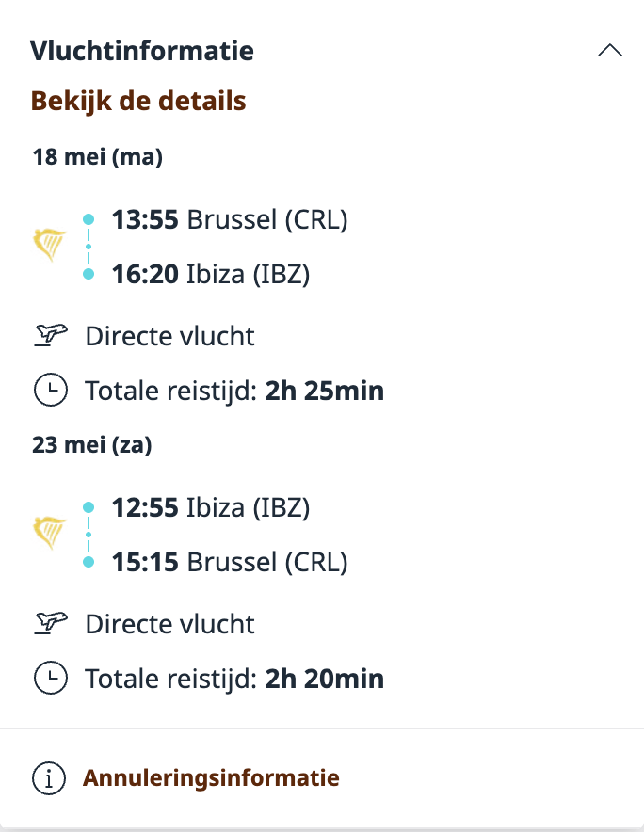Click the airplane icon next to second Directe vlucht
Image resolution: width=644 pixels, height=832 pixels.
coord(51,623)
